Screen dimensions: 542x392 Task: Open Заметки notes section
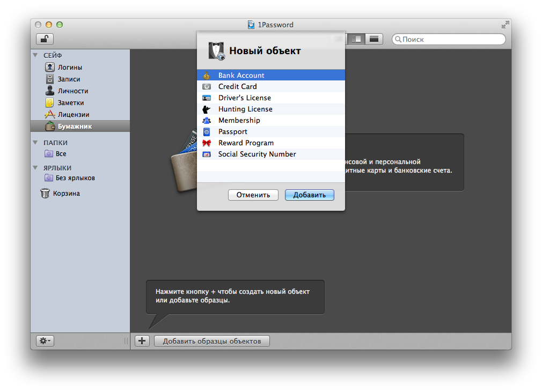71,103
